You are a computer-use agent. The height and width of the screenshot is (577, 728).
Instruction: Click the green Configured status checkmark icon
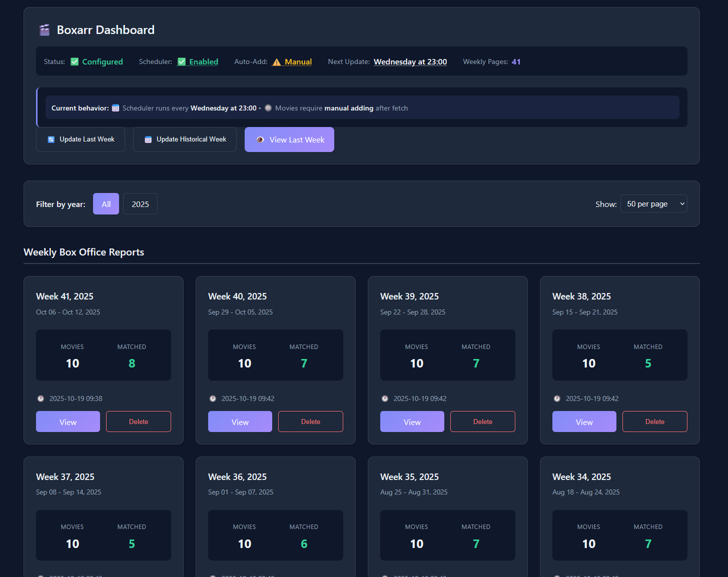(75, 62)
